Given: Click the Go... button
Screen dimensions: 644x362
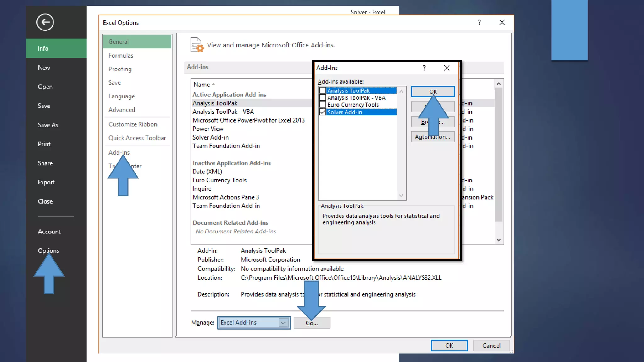Looking at the screenshot, I should pyautogui.click(x=312, y=323).
